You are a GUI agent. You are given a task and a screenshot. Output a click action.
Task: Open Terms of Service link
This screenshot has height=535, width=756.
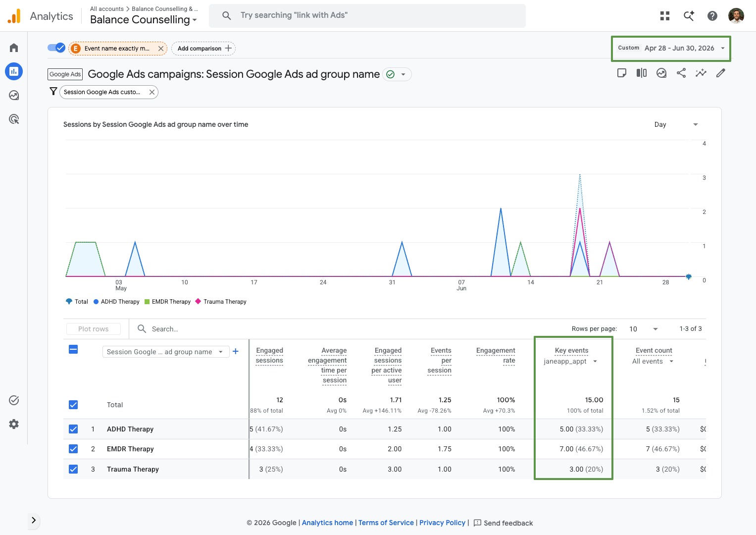point(386,523)
